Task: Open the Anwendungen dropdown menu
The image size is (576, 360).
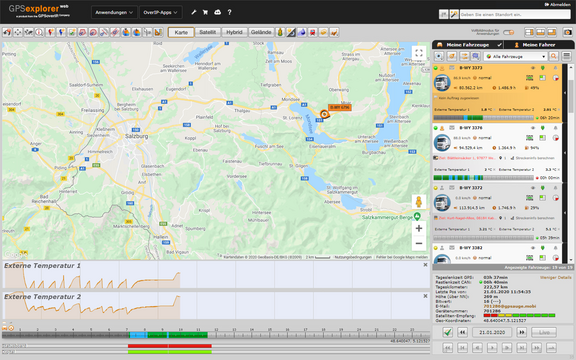Action: pos(114,12)
